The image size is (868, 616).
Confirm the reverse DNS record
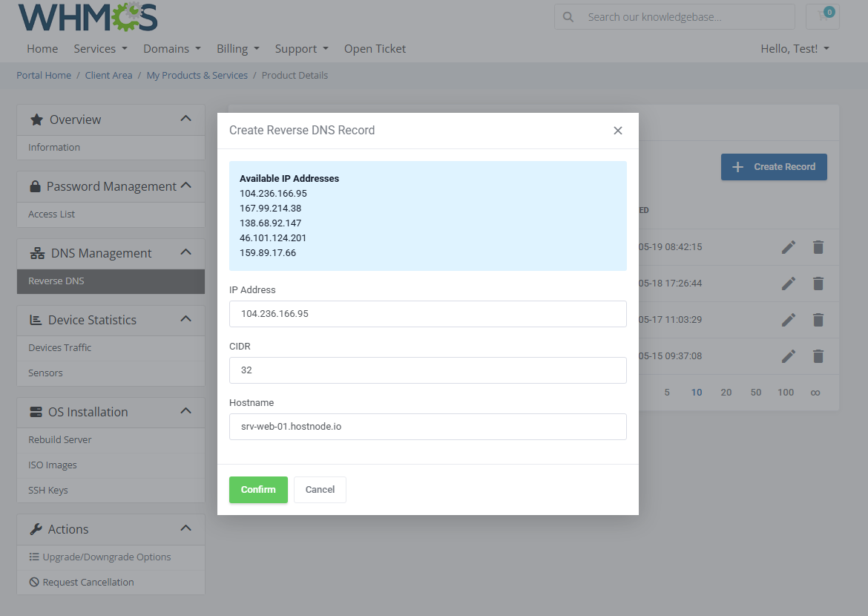pyautogui.click(x=258, y=490)
